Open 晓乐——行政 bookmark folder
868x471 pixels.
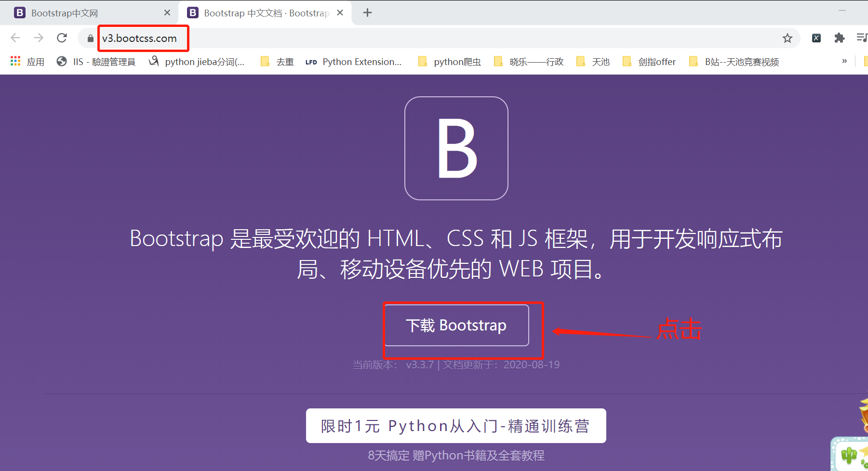pos(529,62)
